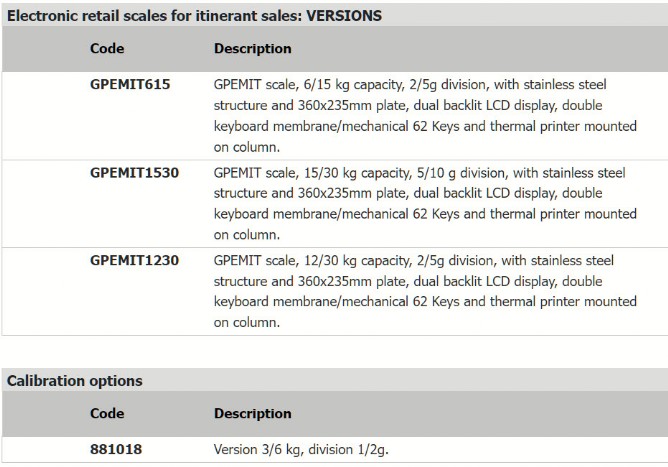Click the 881018 calibration row

335,450
